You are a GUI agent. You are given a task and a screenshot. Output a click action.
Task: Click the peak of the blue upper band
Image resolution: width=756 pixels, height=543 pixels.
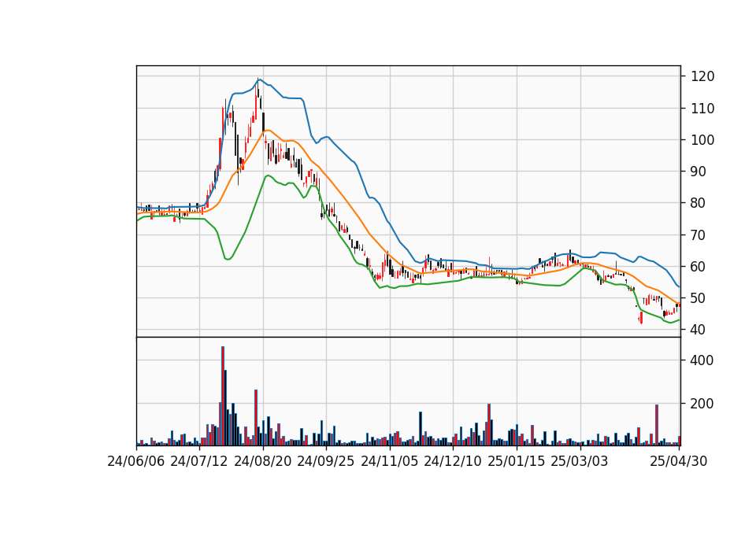click(x=259, y=79)
